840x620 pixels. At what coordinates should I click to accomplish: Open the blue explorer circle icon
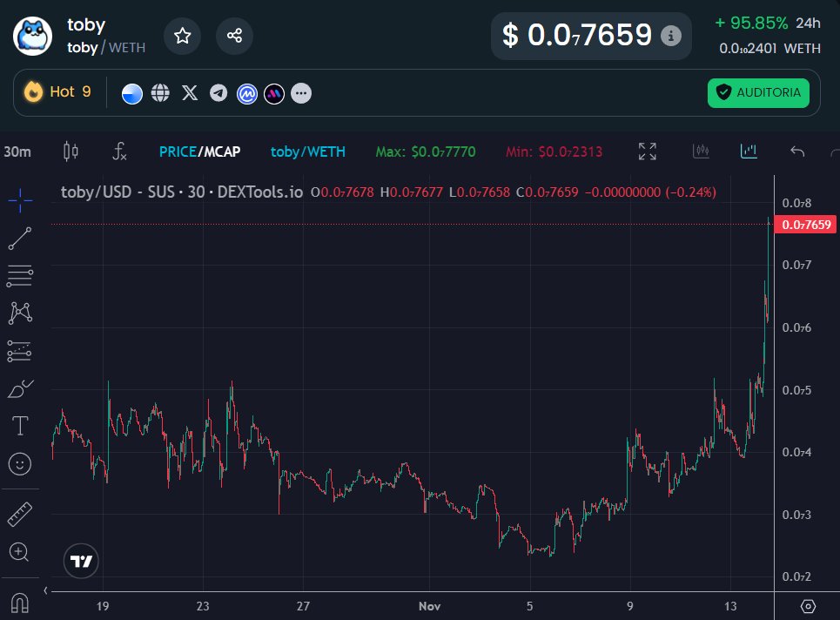point(131,94)
